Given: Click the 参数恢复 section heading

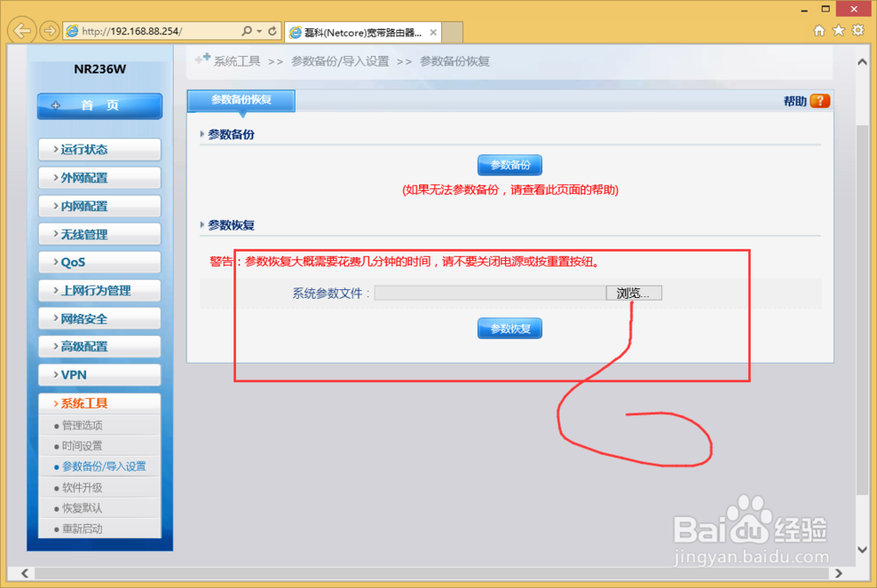Looking at the screenshot, I should pyautogui.click(x=231, y=225).
